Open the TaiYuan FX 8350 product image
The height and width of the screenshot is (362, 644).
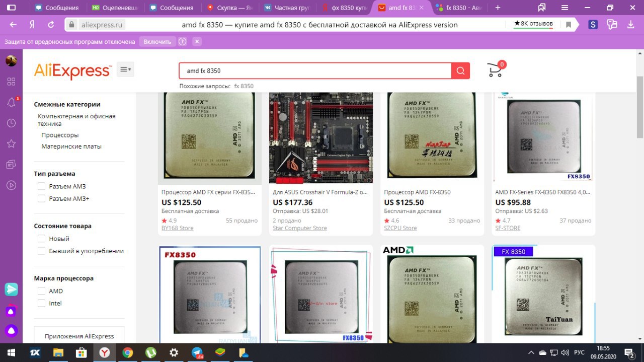tap(543, 295)
